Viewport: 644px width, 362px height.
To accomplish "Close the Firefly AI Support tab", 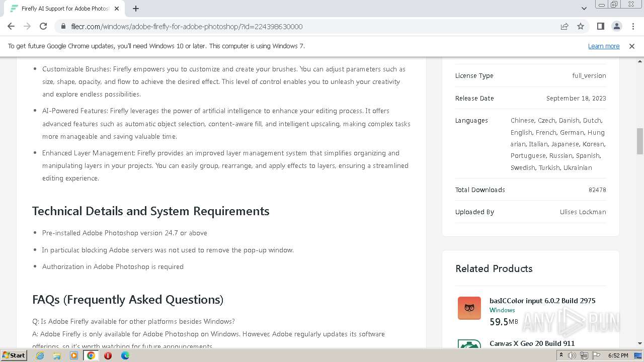I will [117, 9].
